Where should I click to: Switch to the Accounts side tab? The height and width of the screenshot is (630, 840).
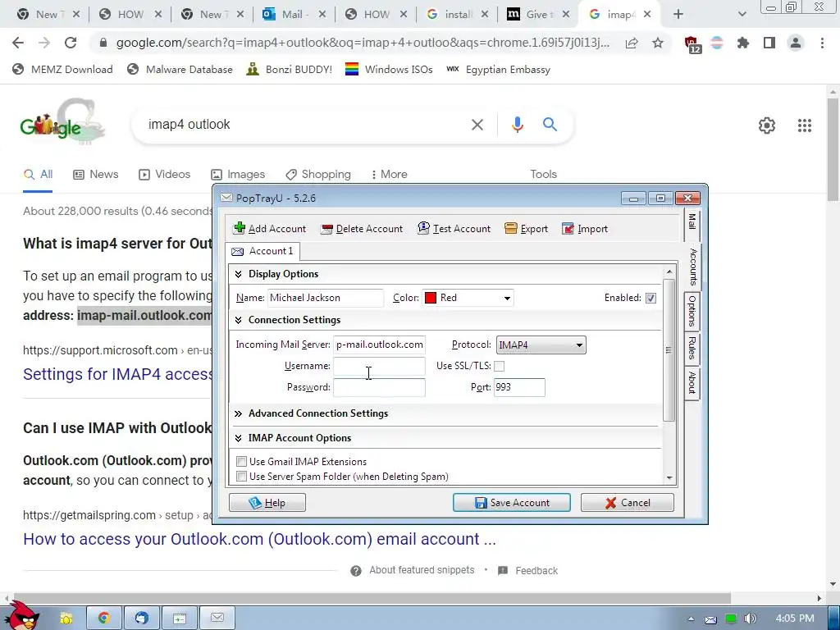[692, 267]
